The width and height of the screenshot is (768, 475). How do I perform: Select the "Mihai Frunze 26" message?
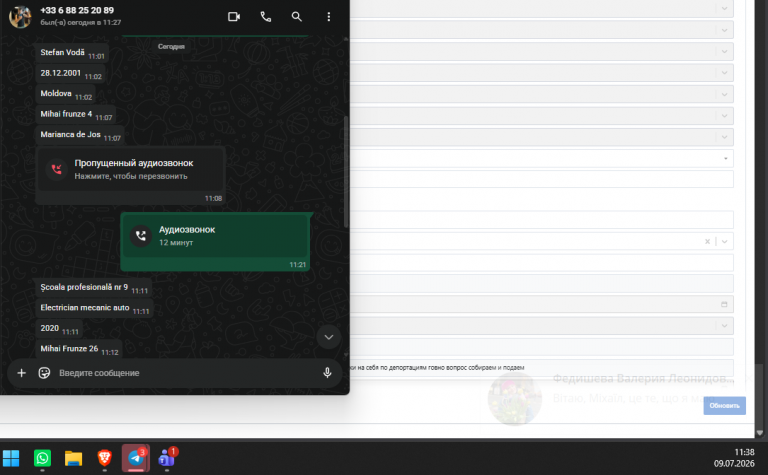click(79, 350)
